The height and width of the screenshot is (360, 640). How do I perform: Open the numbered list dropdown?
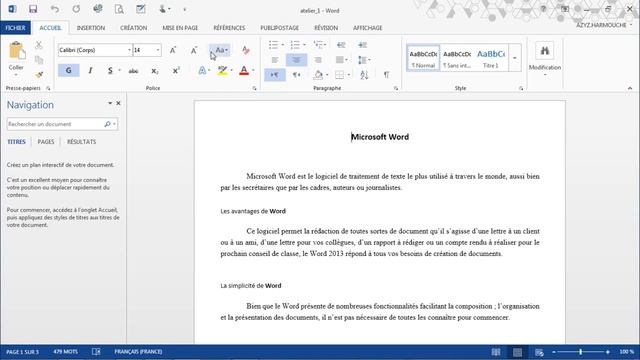tap(304, 45)
